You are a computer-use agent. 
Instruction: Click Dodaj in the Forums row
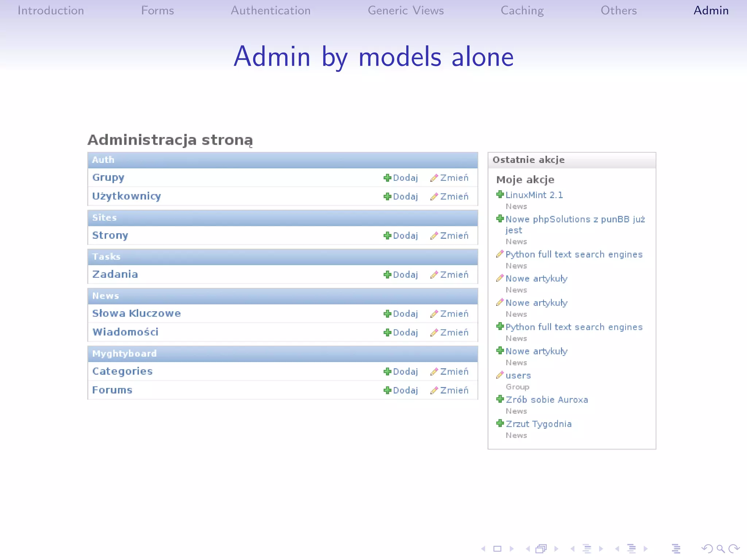(x=405, y=390)
